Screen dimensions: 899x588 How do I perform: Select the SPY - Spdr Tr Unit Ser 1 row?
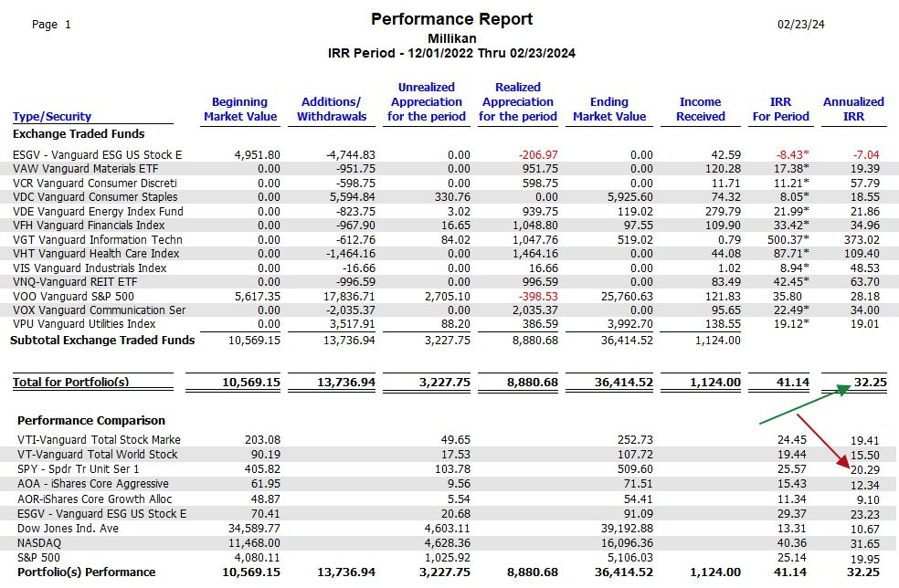pos(449,468)
